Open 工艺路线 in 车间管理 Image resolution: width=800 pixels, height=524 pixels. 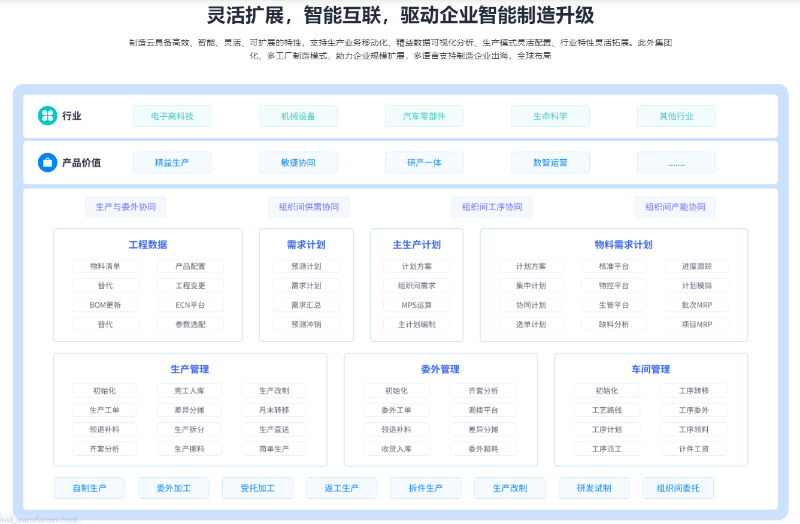coord(607,410)
